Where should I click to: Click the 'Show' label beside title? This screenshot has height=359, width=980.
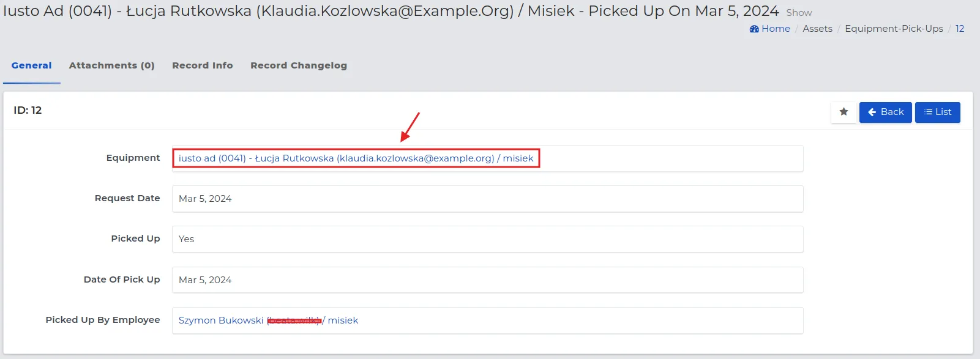pos(799,13)
